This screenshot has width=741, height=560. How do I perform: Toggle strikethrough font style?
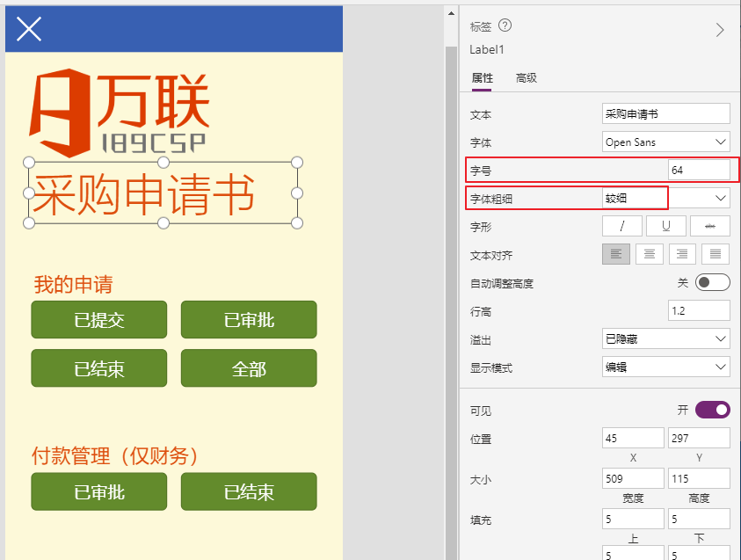click(x=710, y=226)
